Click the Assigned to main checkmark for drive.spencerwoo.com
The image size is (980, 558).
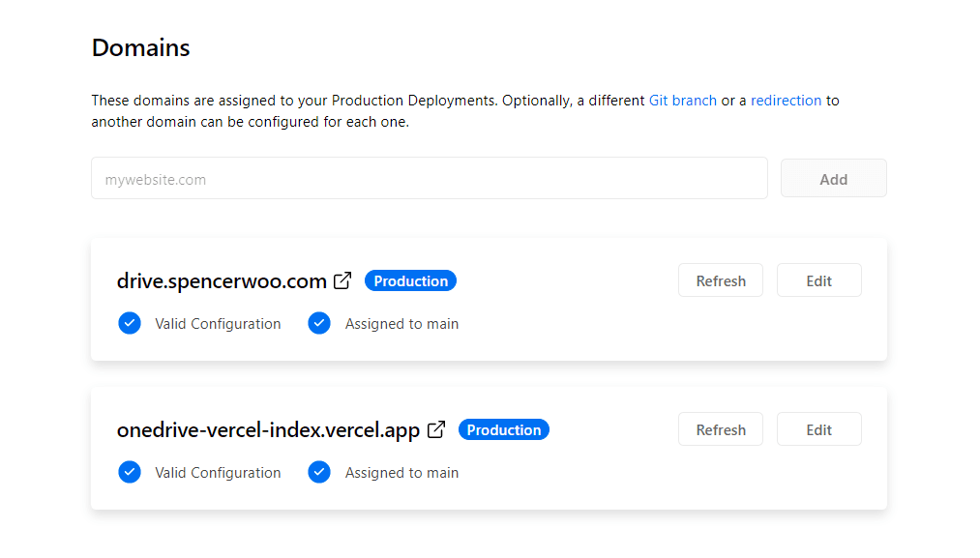tap(319, 323)
